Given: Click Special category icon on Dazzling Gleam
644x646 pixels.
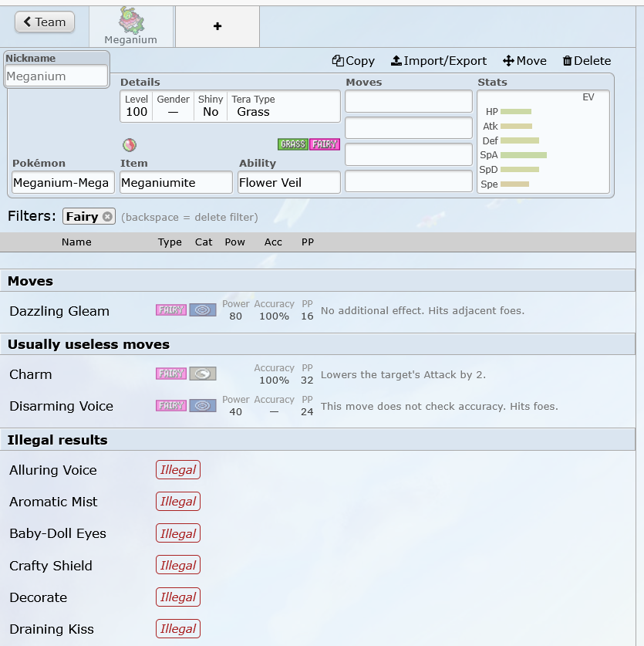Looking at the screenshot, I should point(203,309).
